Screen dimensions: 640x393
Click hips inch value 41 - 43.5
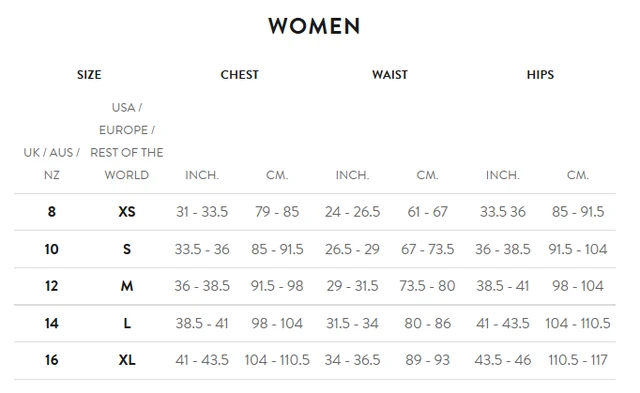tap(502, 323)
